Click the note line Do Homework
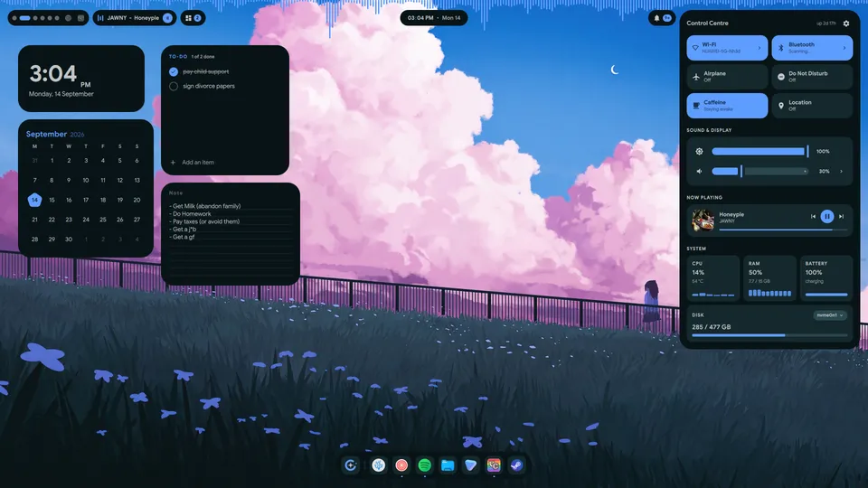The width and height of the screenshot is (868, 488). point(190,213)
